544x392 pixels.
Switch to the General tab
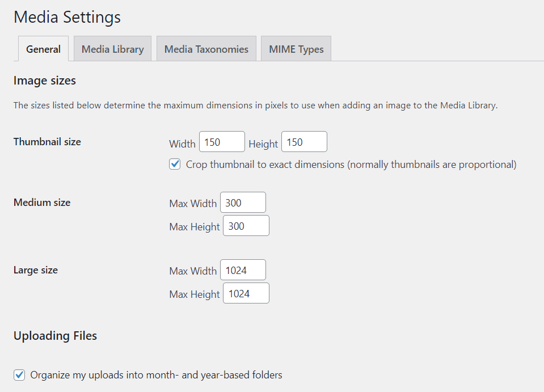pos(43,49)
